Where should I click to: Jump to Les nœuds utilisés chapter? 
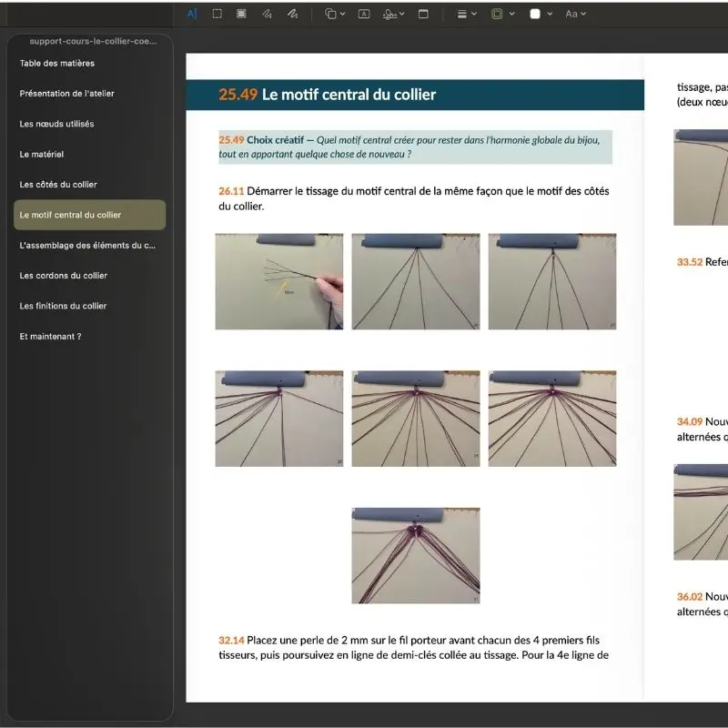(56, 124)
